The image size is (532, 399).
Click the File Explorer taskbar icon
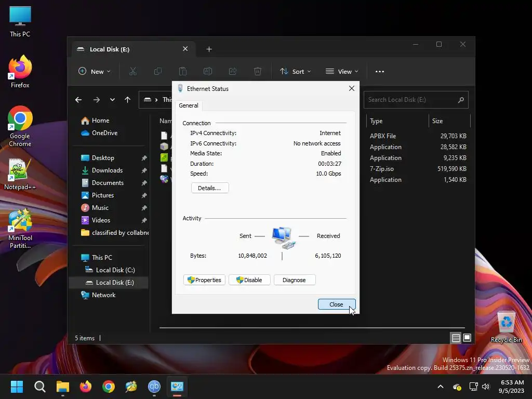click(x=63, y=387)
